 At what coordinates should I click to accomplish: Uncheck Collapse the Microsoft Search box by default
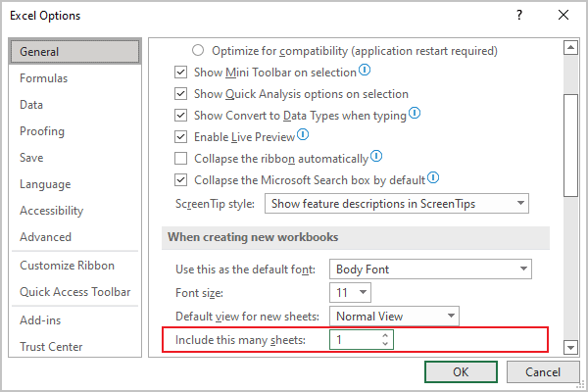[180, 180]
